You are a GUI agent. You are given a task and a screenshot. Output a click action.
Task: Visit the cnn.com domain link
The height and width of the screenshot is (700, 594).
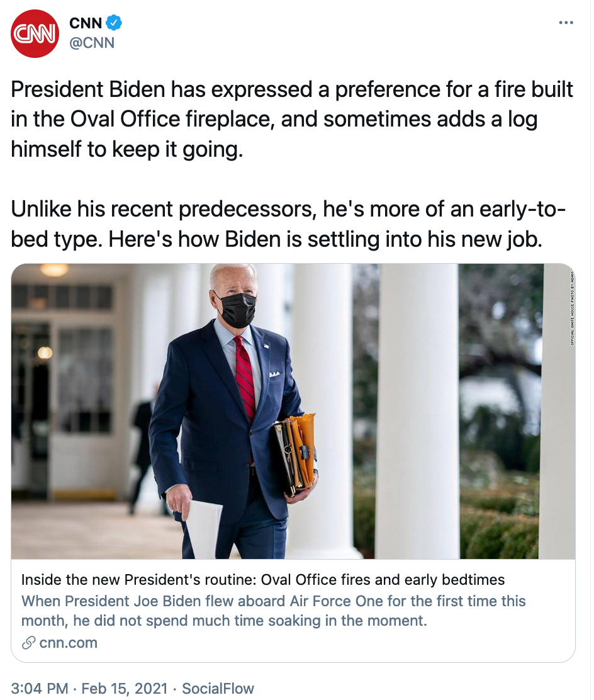click(x=68, y=643)
